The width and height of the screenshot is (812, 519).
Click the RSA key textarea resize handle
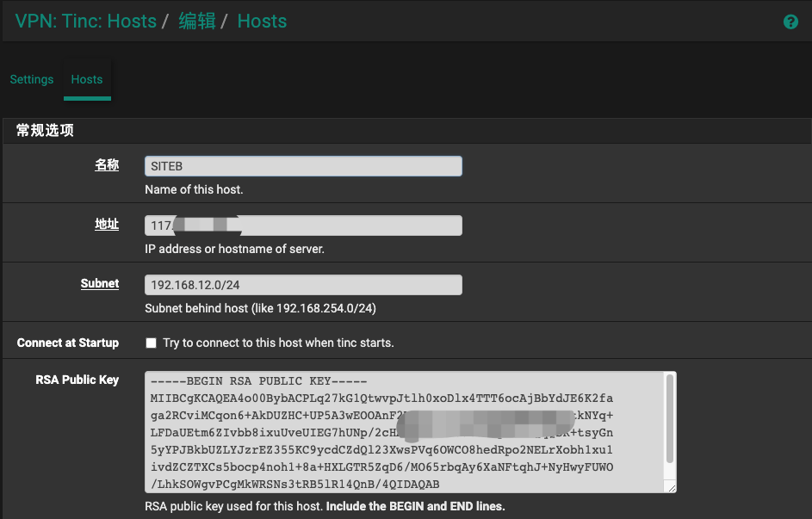coord(672,488)
